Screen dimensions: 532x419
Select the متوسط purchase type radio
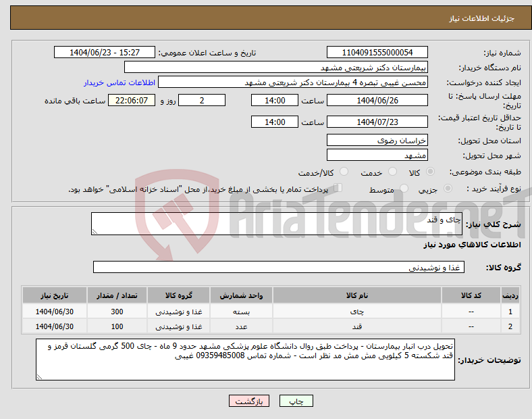point(404,188)
